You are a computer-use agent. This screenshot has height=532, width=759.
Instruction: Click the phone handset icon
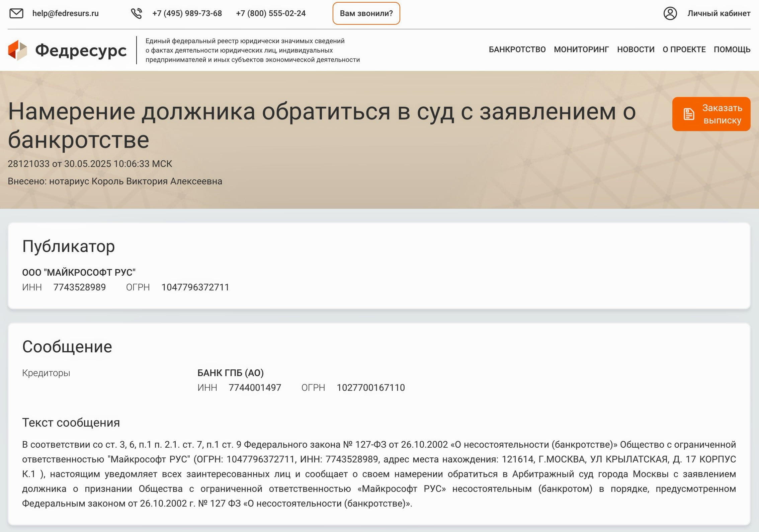coord(136,13)
